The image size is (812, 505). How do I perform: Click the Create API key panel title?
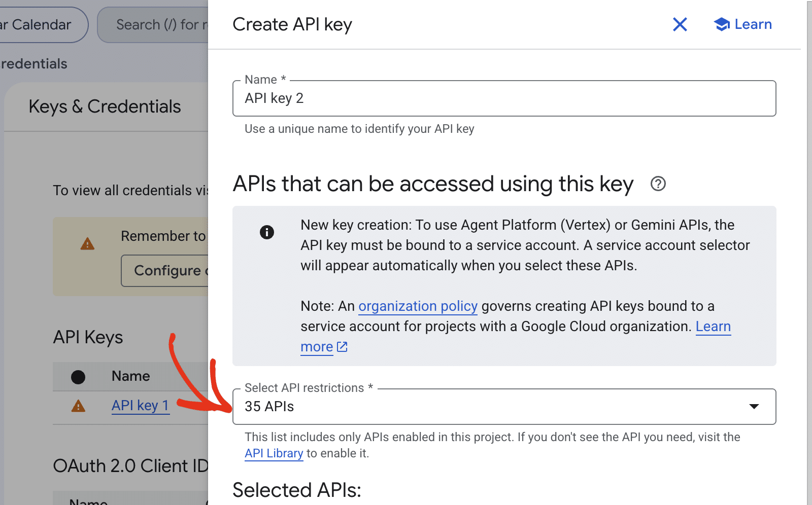(292, 24)
